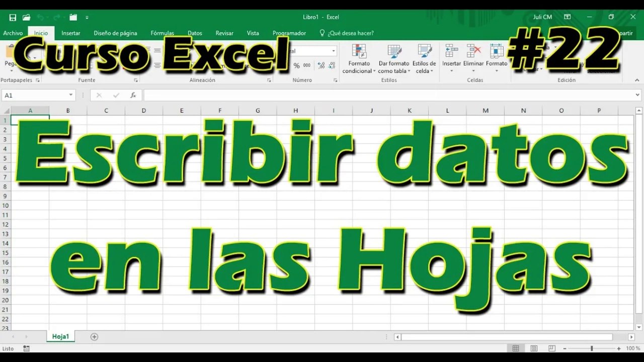Click the Open file icon in quick access toolbar
The image size is (644, 362).
click(26, 17)
